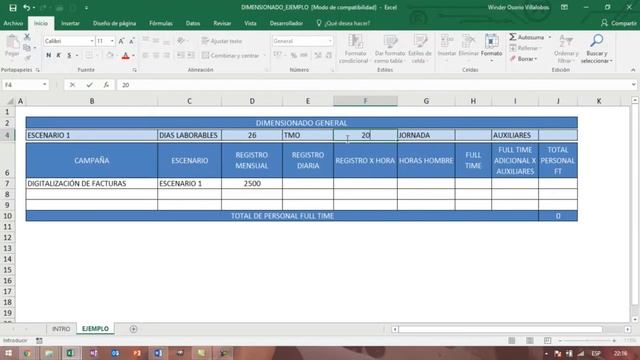The height and width of the screenshot is (360, 640).
Task: Confirm entry with the checkmark icon
Action: 89,84
